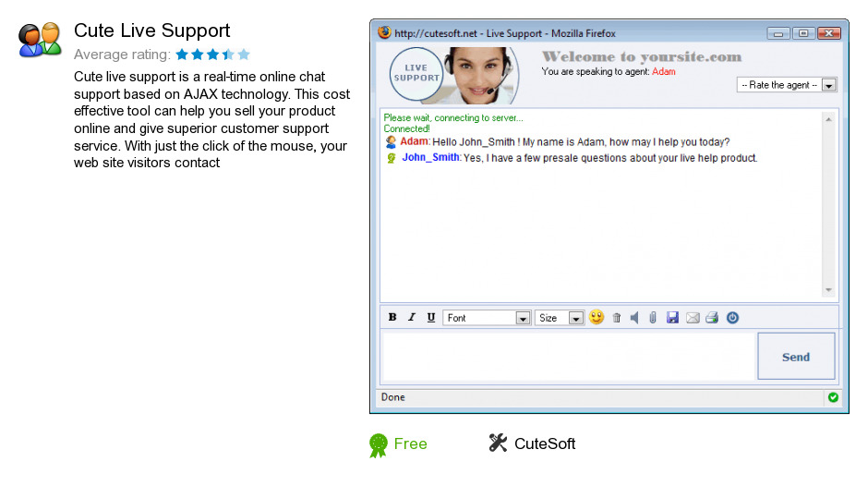868x486 pixels.
Task: Close the Firefox Live Support window
Action: (x=829, y=33)
